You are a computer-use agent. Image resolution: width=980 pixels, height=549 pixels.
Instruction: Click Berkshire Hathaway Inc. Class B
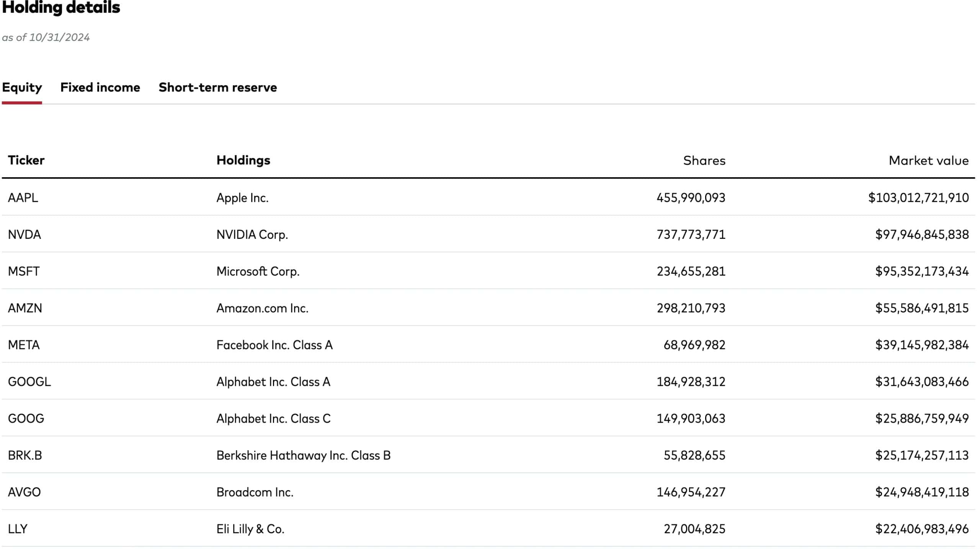tap(303, 455)
